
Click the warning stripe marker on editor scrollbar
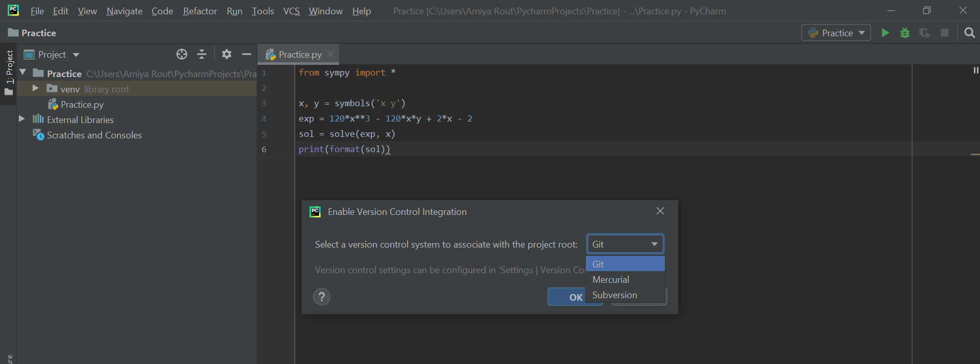pyautogui.click(x=975, y=154)
